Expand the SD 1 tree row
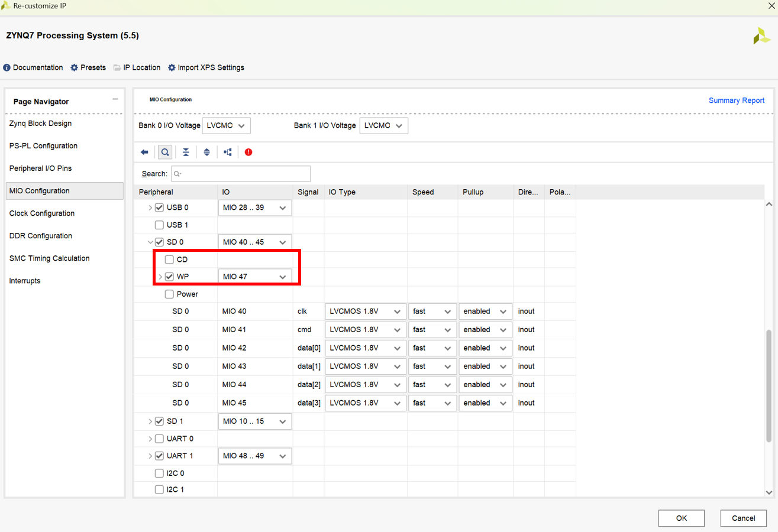Screen dimensions: 778x532 150,421
